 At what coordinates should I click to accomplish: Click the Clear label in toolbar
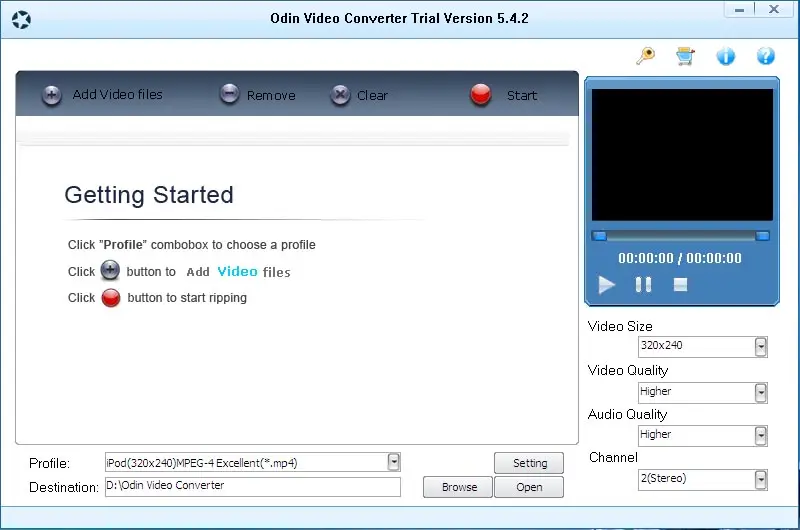372,95
